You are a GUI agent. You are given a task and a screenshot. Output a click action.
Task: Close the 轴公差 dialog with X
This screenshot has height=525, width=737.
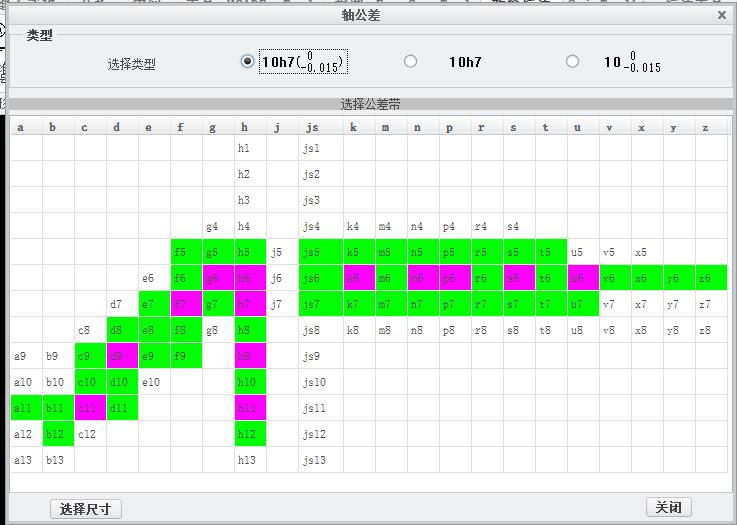pos(722,15)
